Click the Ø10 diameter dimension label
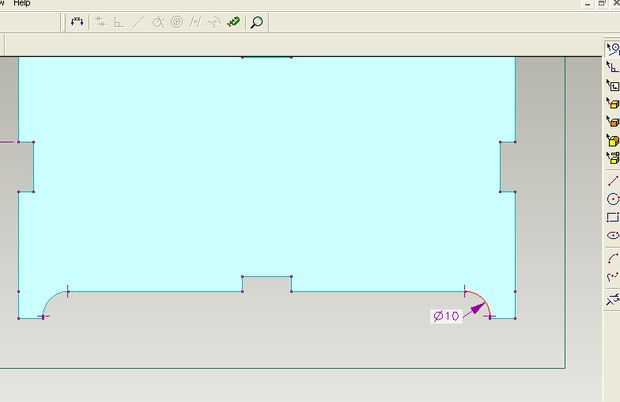Screen dimensions: 620x402 click(446, 316)
